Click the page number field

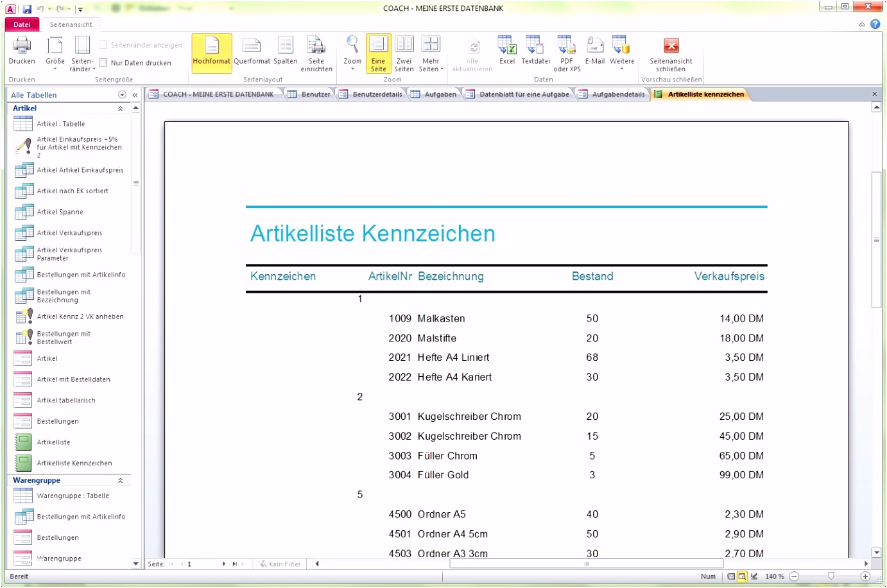pyautogui.click(x=202, y=564)
